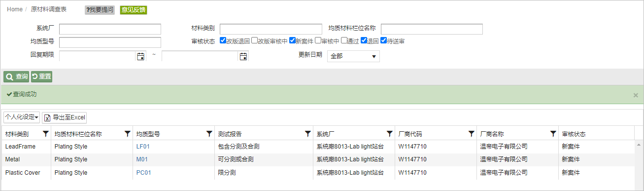Toggle 新案件 checkbox

292,40
